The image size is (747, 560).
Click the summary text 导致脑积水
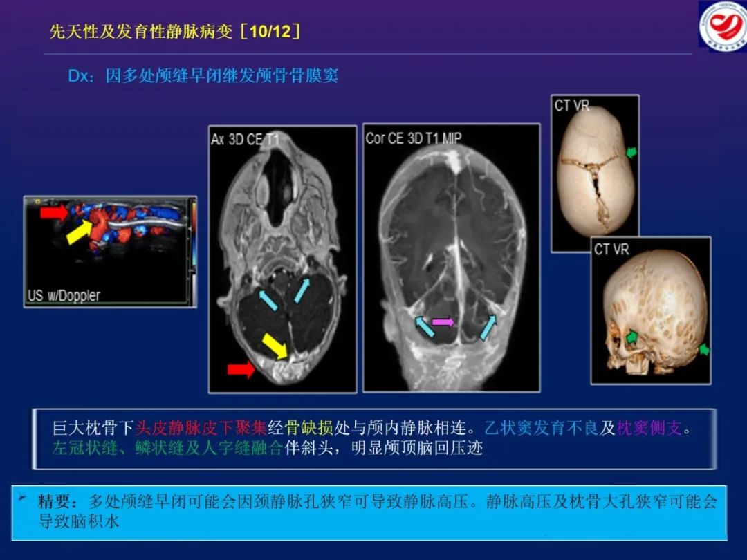click(79, 521)
